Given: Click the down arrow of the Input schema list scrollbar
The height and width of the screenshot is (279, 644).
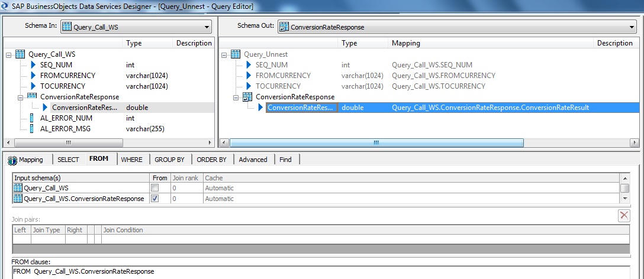Looking at the screenshot, I should coord(624,199).
